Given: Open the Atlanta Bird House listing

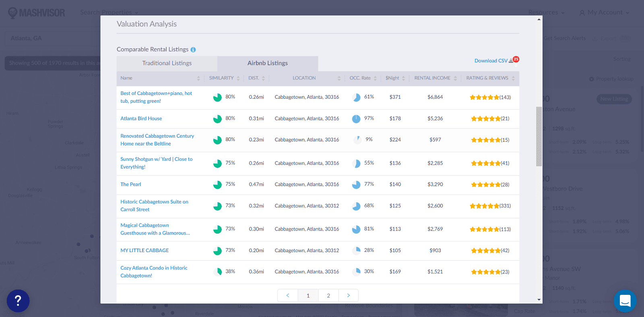Looking at the screenshot, I should [x=141, y=118].
